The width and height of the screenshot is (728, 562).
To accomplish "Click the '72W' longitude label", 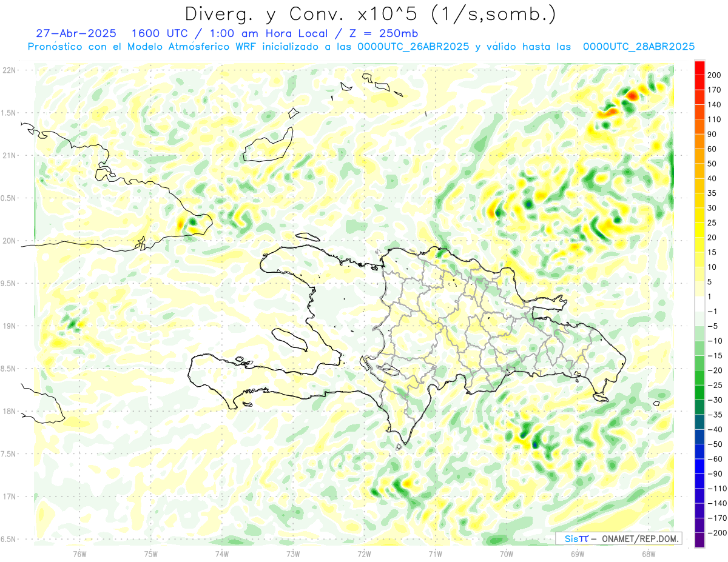I will point(364,554).
